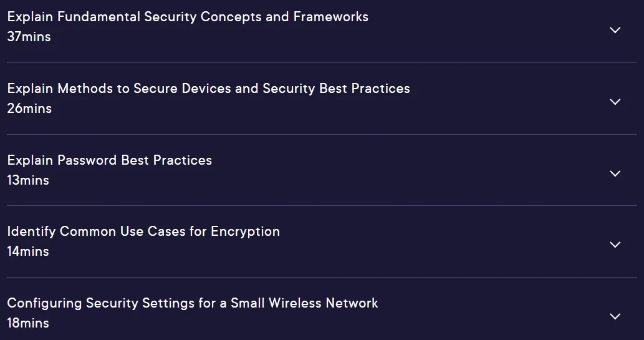The height and width of the screenshot is (340, 644).
Task: Select Configuring Security Settings for Small Wireless Network
Action: 193,303
